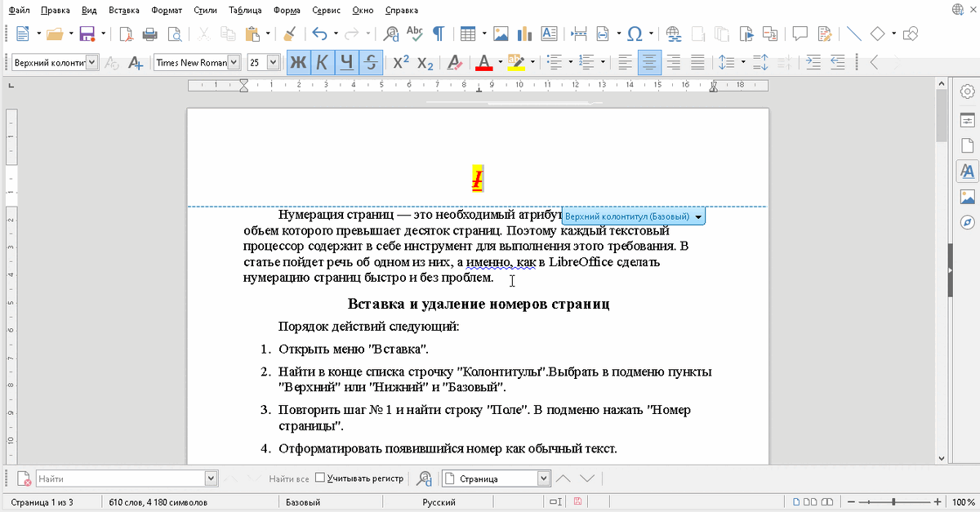Toggle formatting marks with the pilcrow icon
Screen dimensions: 980x512
439,34
